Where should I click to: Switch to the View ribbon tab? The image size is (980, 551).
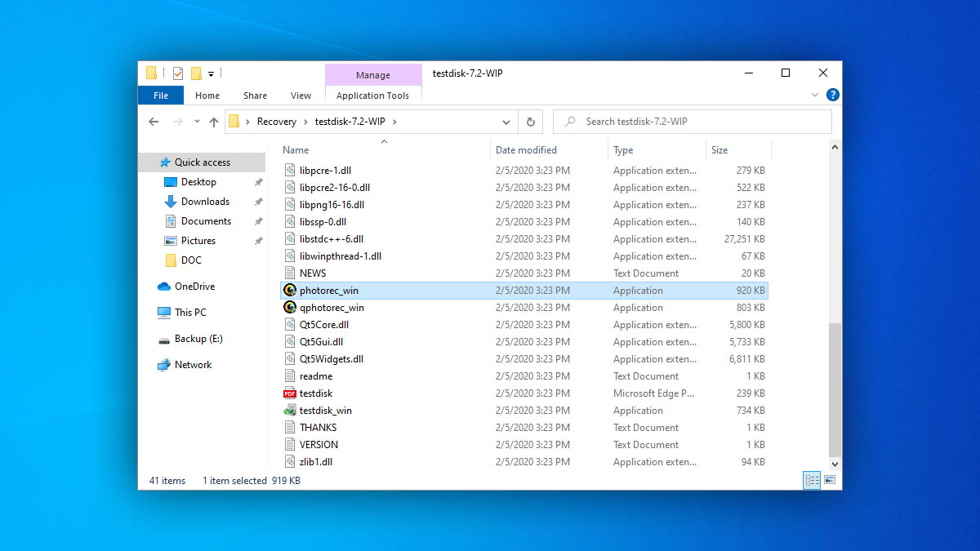(x=301, y=96)
